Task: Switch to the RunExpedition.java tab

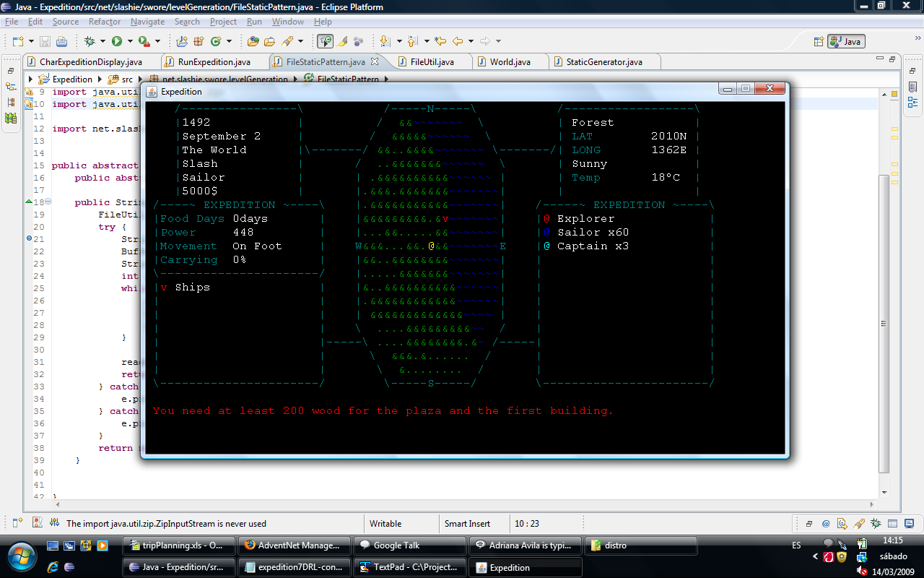Action: 214,62
